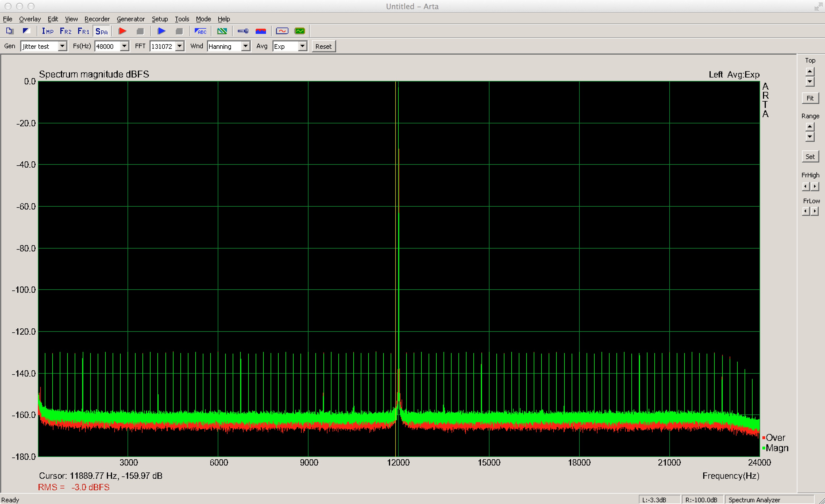Screen dimensions: 825x504
Task: Click the FrHigh left arrow
Action: [x=805, y=186]
